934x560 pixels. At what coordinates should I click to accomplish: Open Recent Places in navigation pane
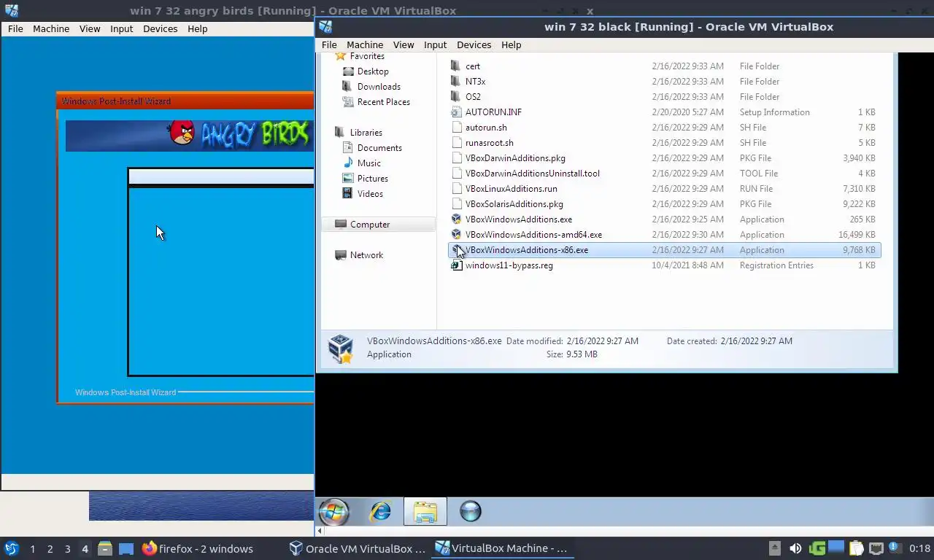[383, 102]
